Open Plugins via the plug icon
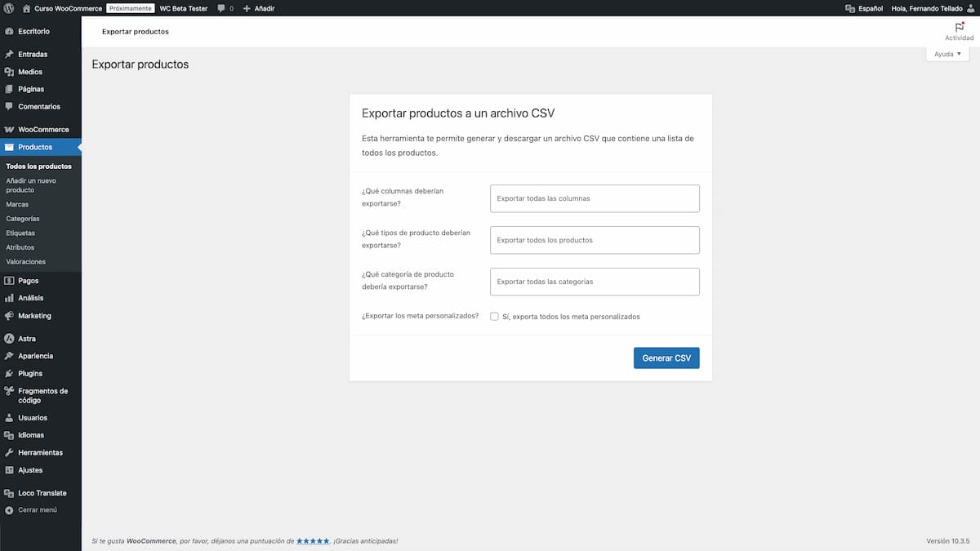This screenshot has width=980, height=551. click(8, 373)
